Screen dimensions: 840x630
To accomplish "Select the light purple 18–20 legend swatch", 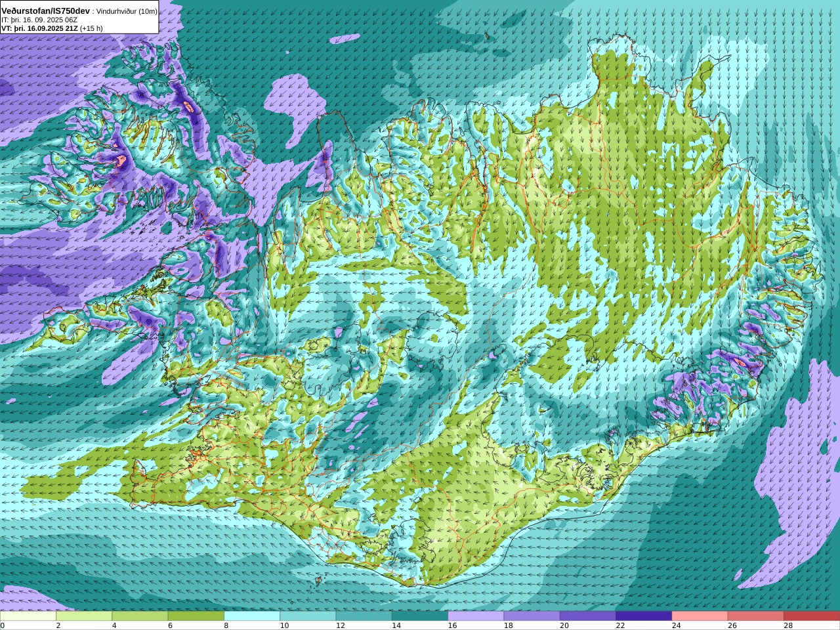I will point(532,616).
